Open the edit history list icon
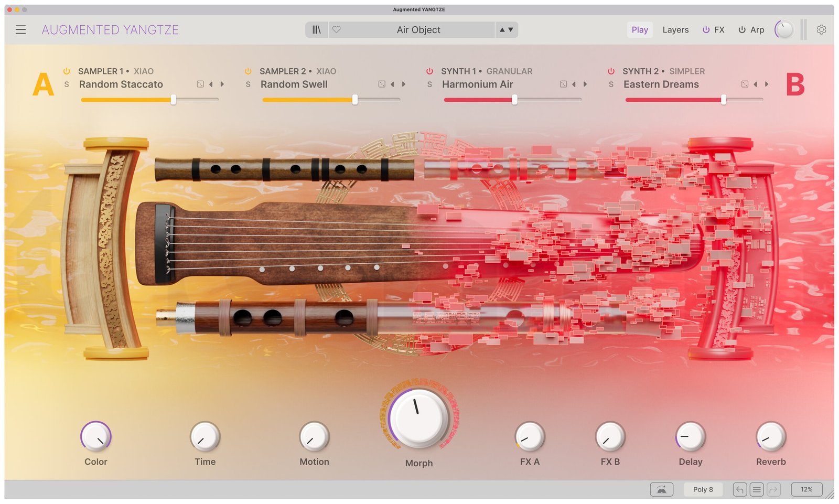839x504 pixels. pos(756,489)
